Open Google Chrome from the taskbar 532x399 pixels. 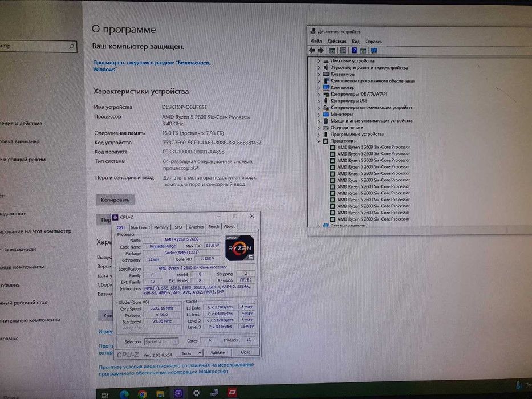pyautogui.click(x=143, y=393)
